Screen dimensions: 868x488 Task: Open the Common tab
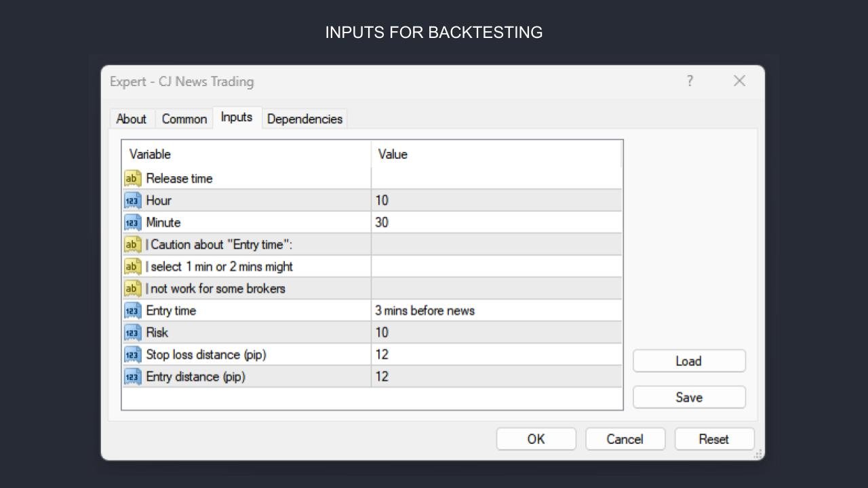coord(184,119)
